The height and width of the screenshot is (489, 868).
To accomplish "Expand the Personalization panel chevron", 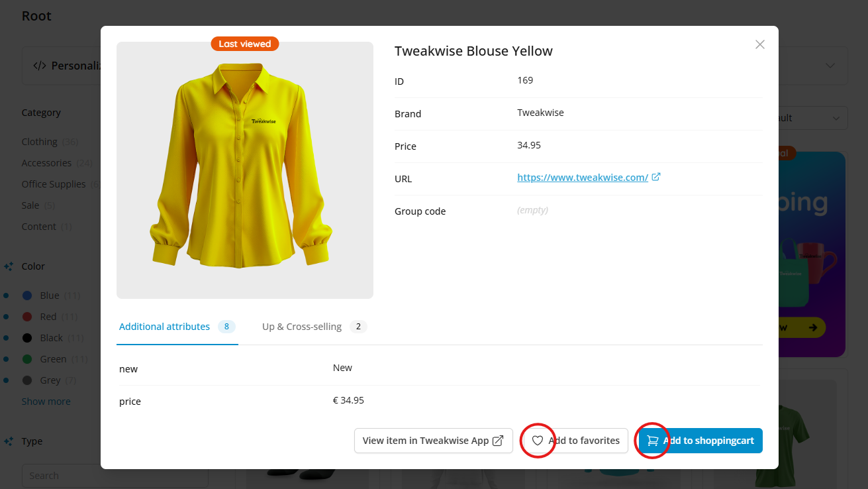I will 830,66.
